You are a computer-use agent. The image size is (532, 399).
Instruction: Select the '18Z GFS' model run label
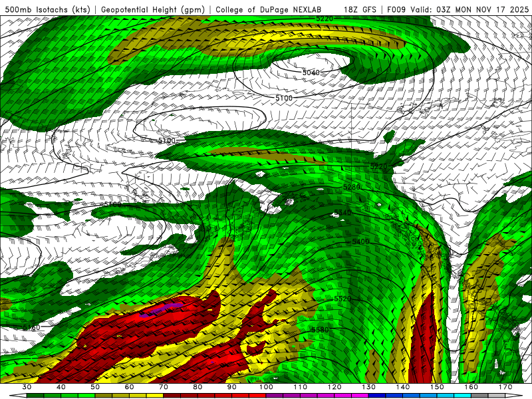(x=360, y=9)
